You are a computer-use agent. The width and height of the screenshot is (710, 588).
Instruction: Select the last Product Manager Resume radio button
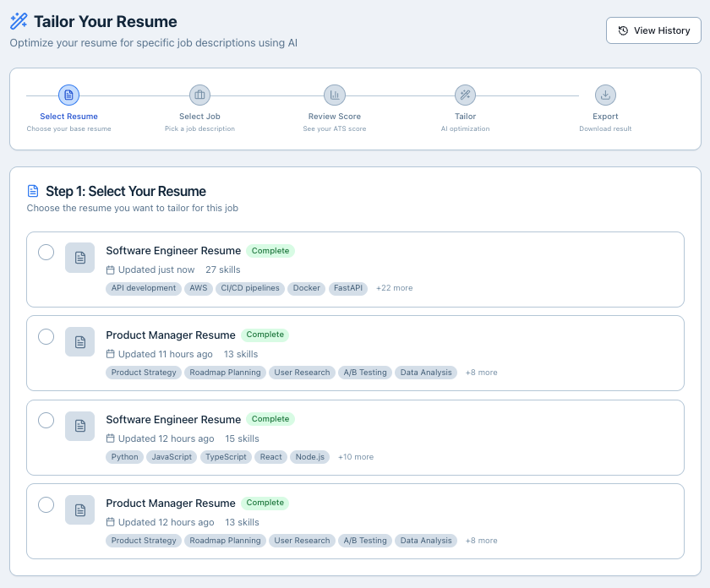click(x=46, y=505)
